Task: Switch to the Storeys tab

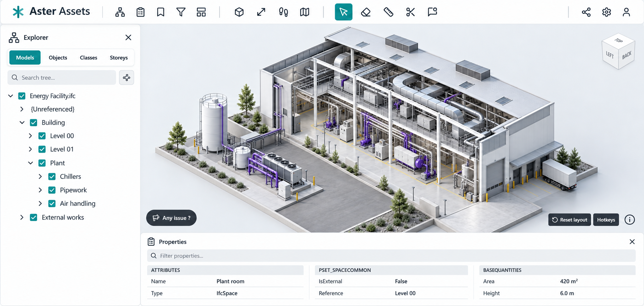Action: [119, 57]
